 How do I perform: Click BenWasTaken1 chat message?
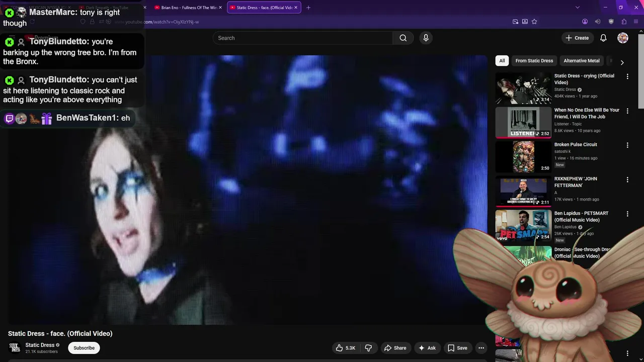point(67,118)
